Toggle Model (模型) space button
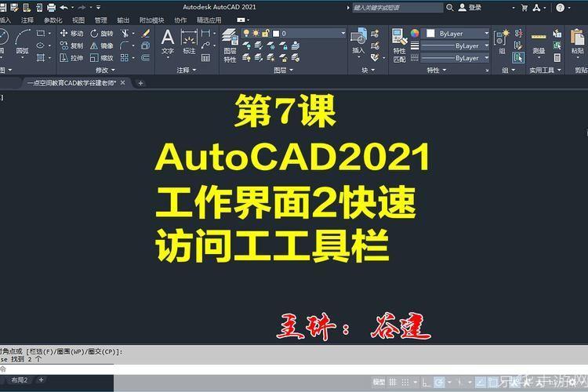This screenshot has width=588, height=392. [379, 383]
